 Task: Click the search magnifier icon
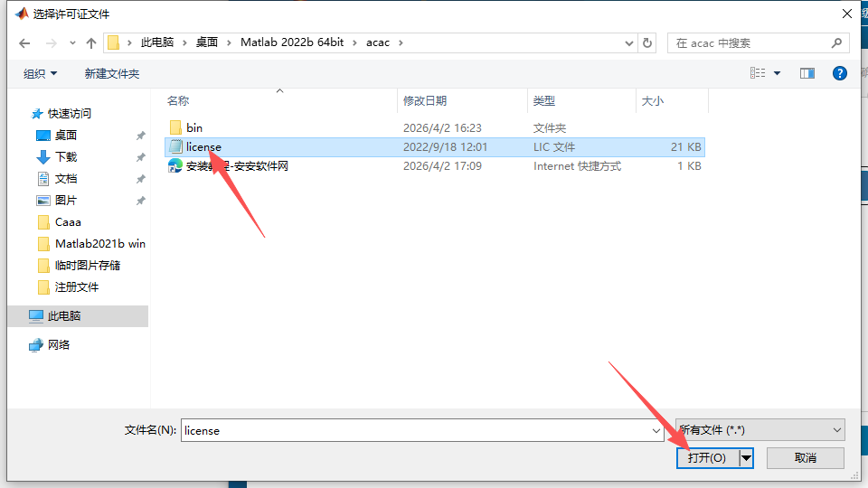click(836, 42)
